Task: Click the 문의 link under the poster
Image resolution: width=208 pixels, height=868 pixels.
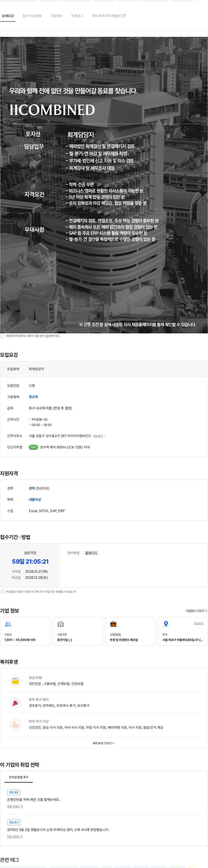Action: 47,336
